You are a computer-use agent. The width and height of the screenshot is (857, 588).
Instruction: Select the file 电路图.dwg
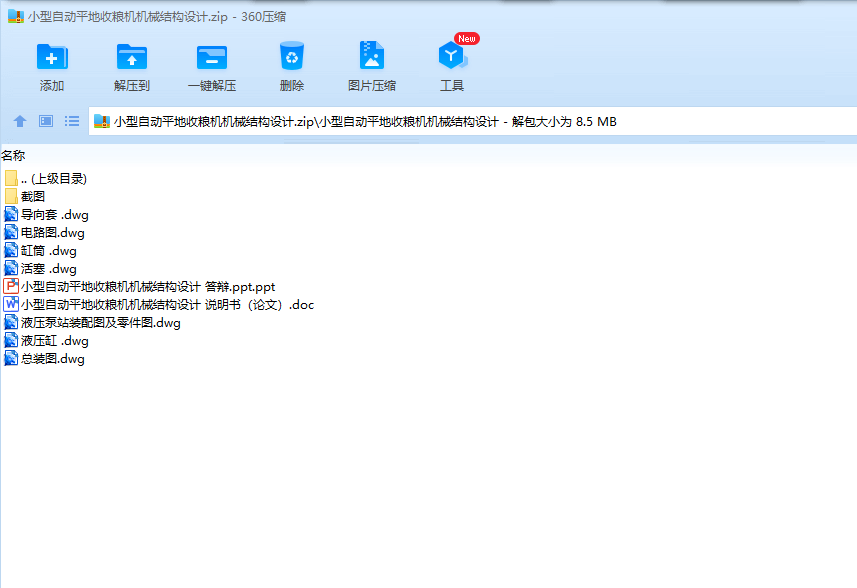pos(45,233)
